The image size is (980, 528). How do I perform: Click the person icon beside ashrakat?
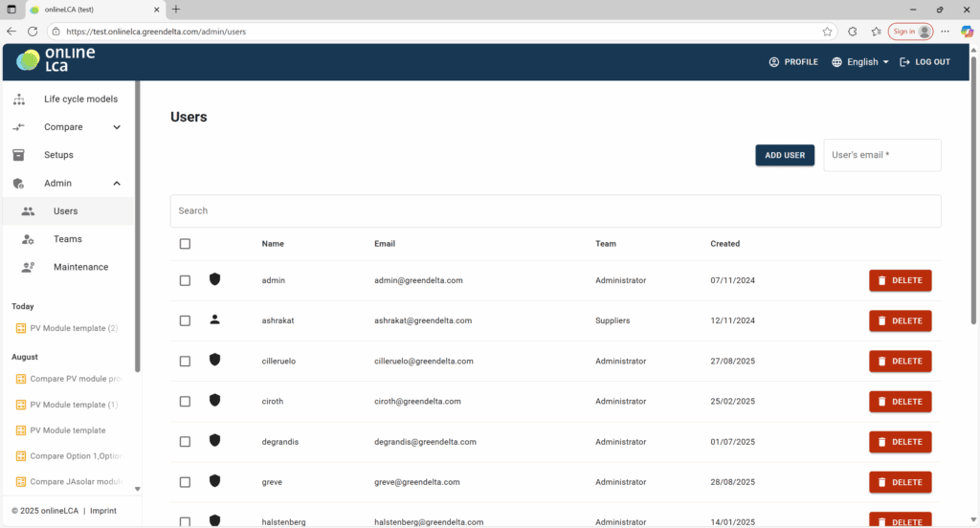pos(214,320)
